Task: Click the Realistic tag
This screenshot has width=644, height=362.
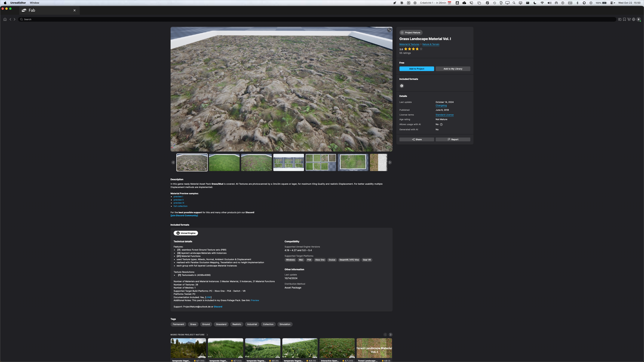Action: point(237,324)
